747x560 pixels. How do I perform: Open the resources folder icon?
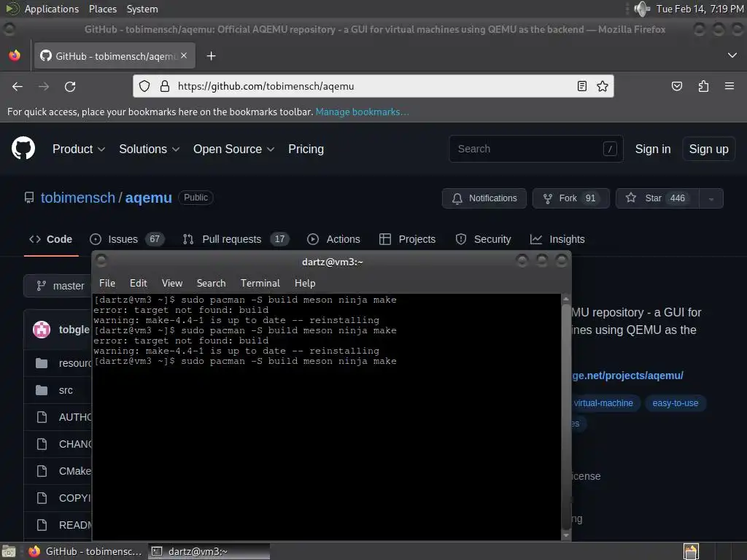pyautogui.click(x=42, y=363)
